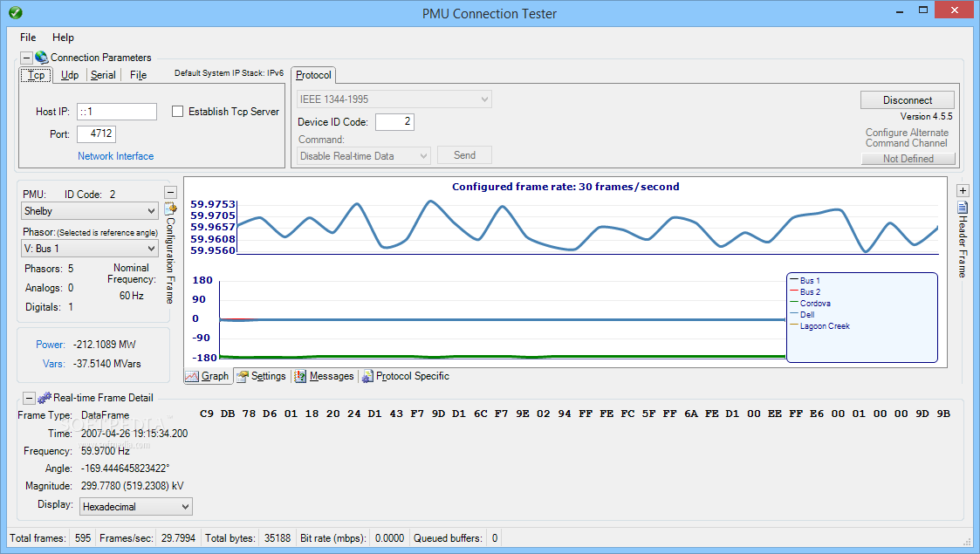Click the Send command button
The height and width of the screenshot is (554, 980).
pos(464,155)
